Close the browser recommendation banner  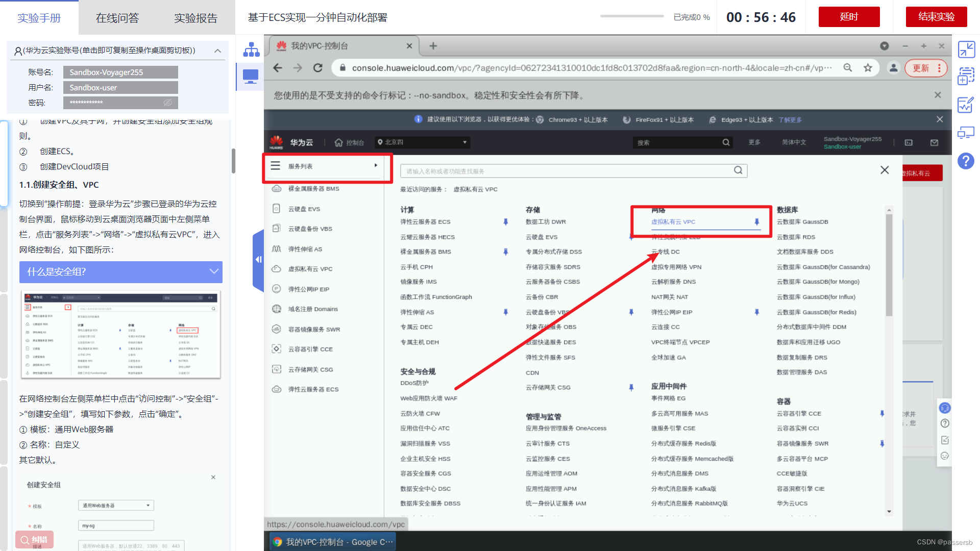(940, 119)
